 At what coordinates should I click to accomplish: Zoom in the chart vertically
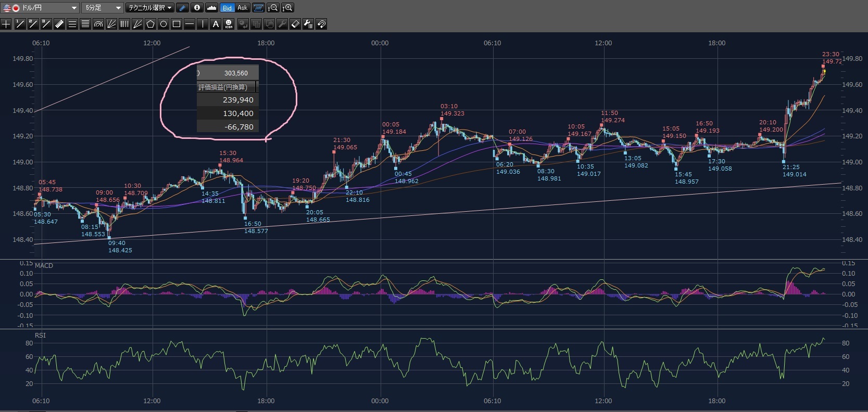pos(287,8)
